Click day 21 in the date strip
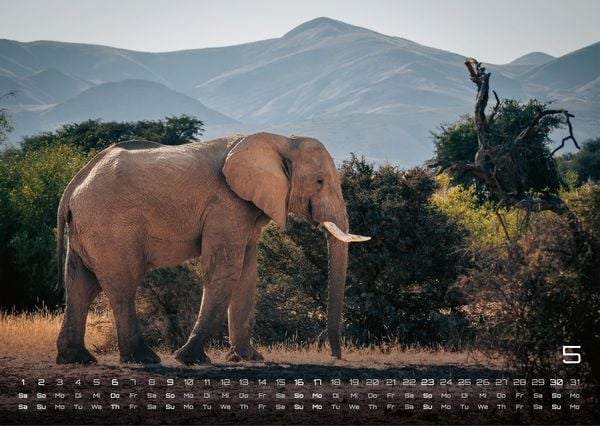Screen dimensions: 600x426 tap(391, 382)
